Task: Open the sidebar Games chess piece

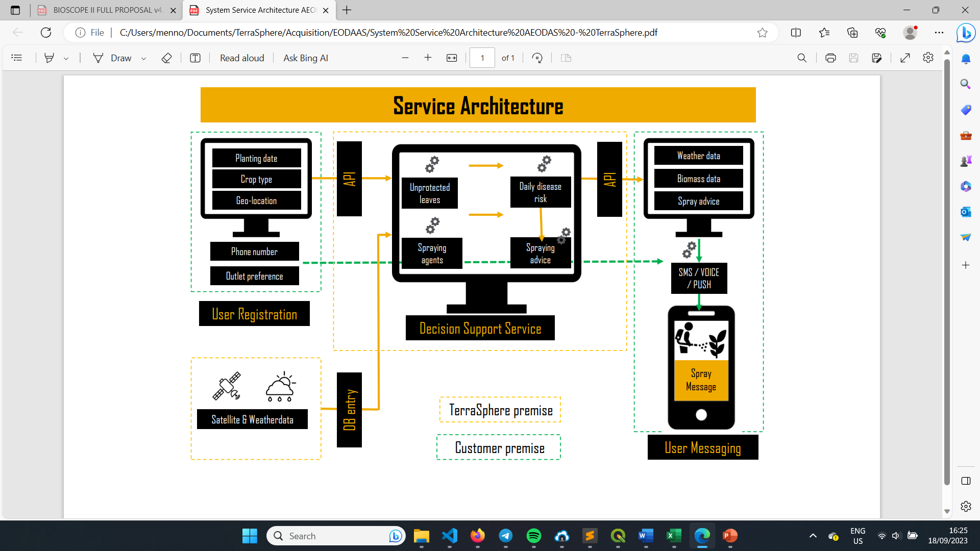Action: click(x=966, y=161)
